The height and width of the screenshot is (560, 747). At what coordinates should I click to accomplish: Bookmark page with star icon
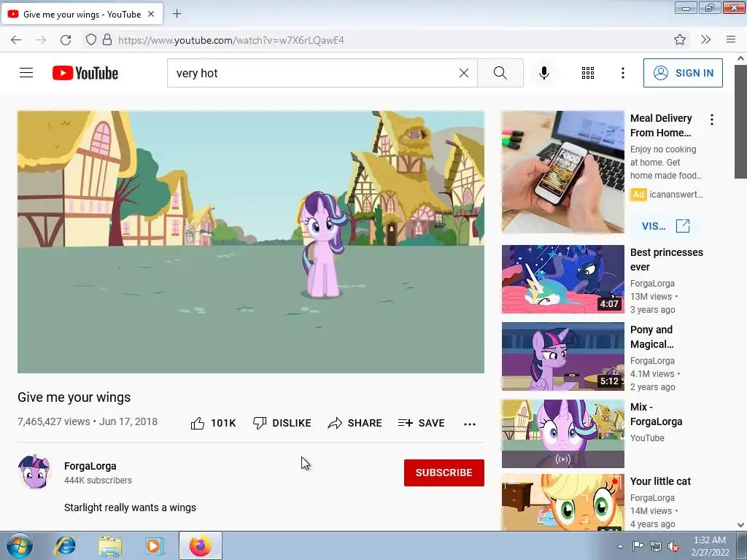click(x=680, y=39)
